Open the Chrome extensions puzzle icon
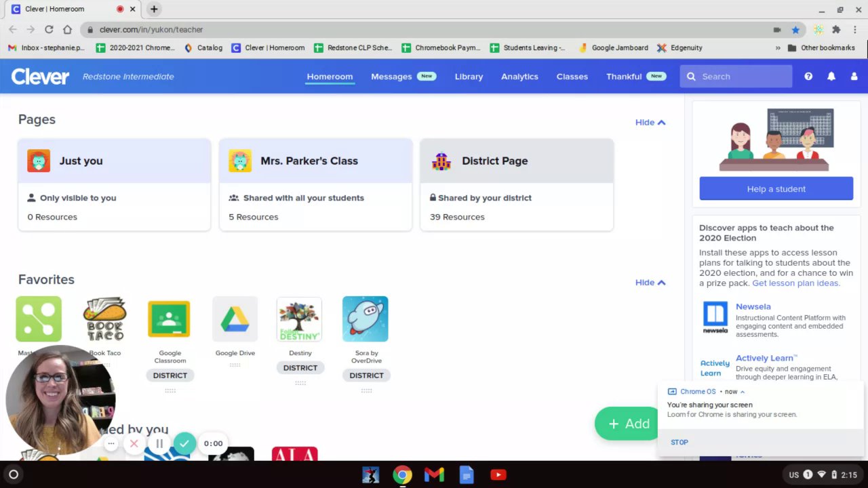868x488 pixels. click(x=836, y=30)
